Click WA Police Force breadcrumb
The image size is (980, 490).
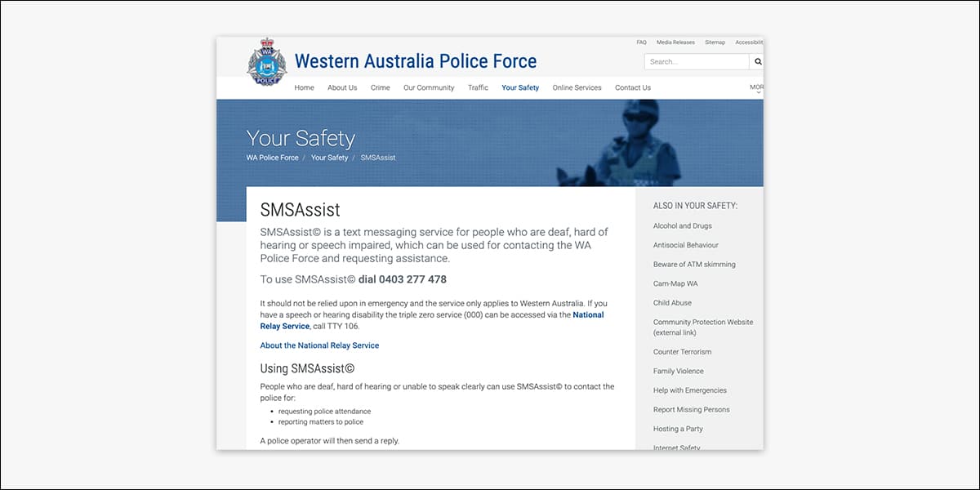[x=273, y=158]
